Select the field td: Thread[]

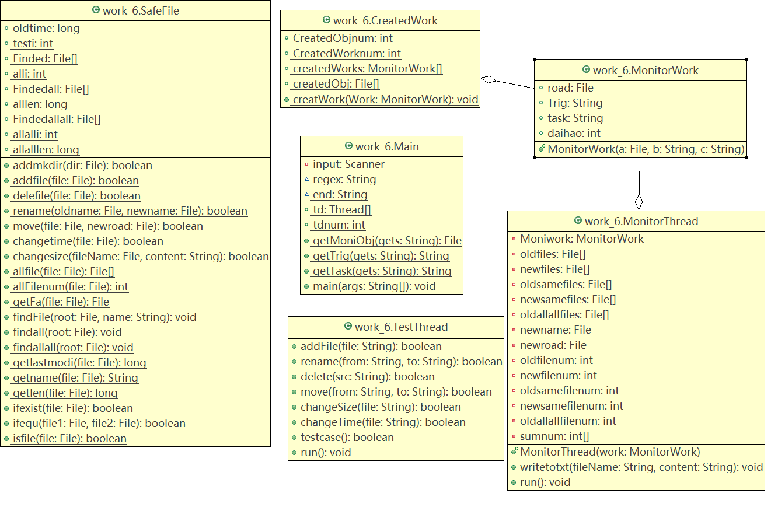point(341,209)
